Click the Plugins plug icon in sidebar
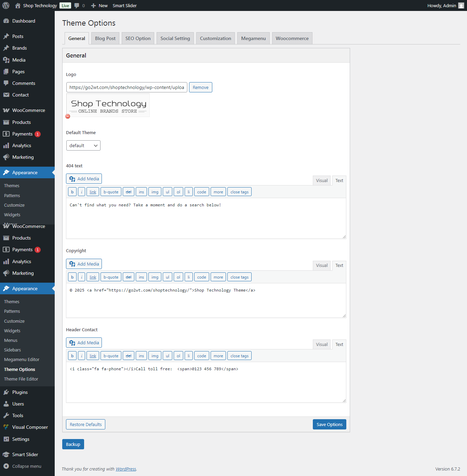This screenshot has width=467, height=476. tap(6, 392)
